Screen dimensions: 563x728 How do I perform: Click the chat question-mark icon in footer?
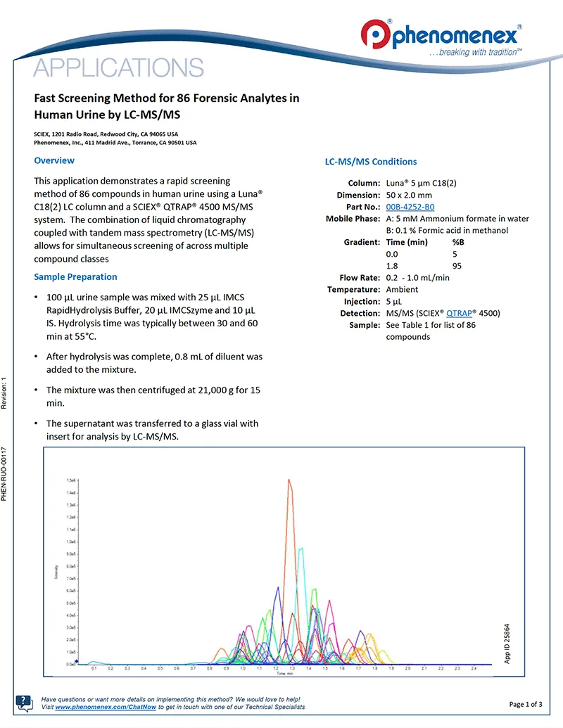click(x=24, y=703)
